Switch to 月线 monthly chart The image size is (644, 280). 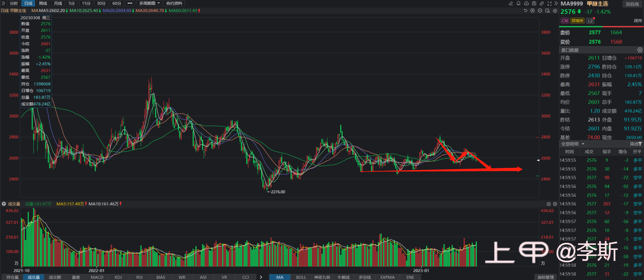58,3
